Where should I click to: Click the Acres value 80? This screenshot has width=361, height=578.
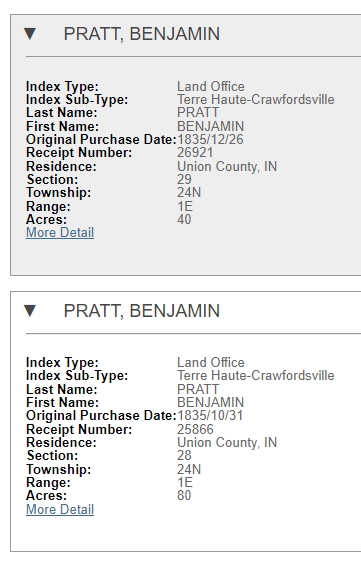coord(184,495)
